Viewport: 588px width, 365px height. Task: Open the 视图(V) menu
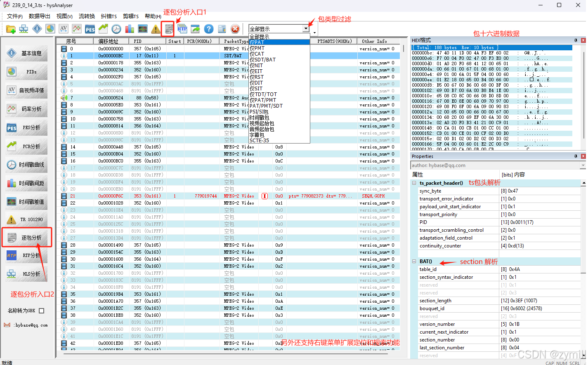64,16
